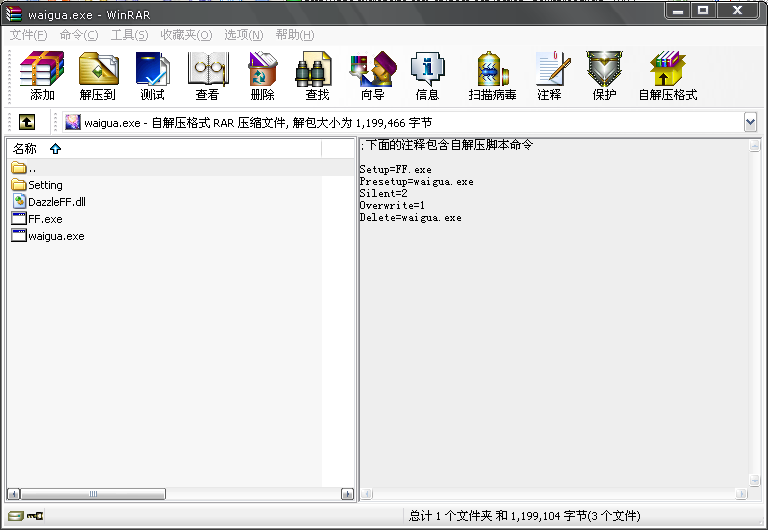Image resolution: width=768 pixels, height=530 pixels.
Task: Open the 工具(S) menu
Action: [129, 35]
